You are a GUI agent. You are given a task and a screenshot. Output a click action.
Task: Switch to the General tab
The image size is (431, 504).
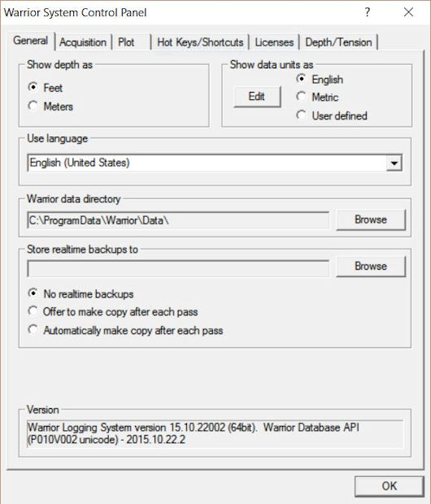[31, 41]
